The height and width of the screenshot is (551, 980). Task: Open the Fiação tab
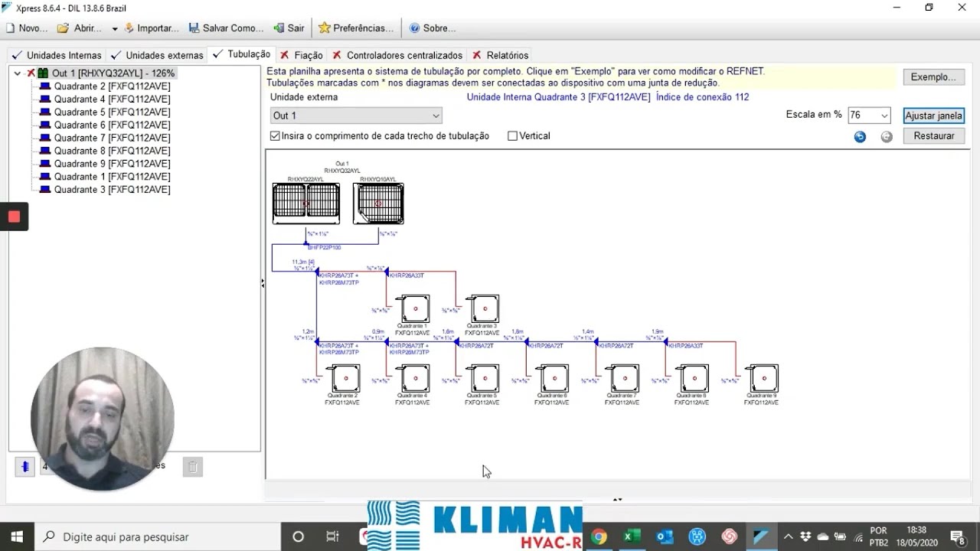(x=301, y=55)
